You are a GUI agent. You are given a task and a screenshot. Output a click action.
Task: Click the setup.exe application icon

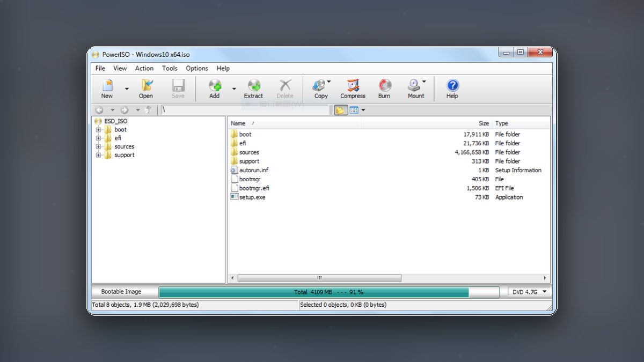(234, 197)
